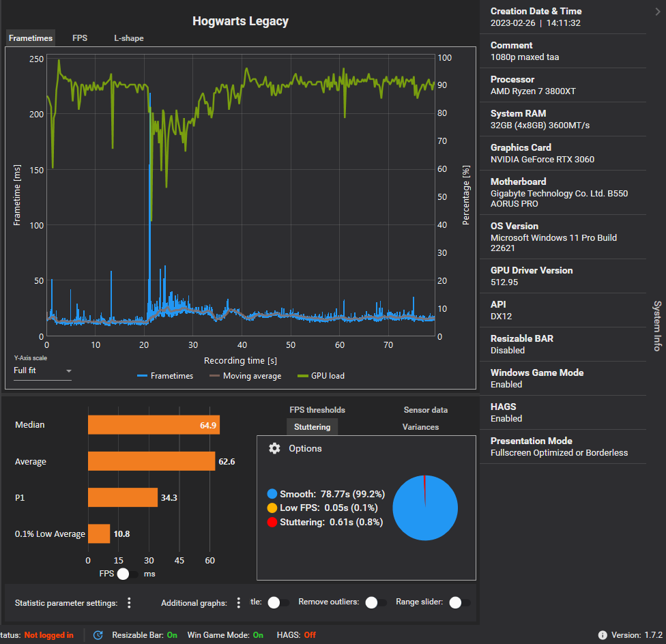Click the Frametimes legend entry

tap(165, 376)
